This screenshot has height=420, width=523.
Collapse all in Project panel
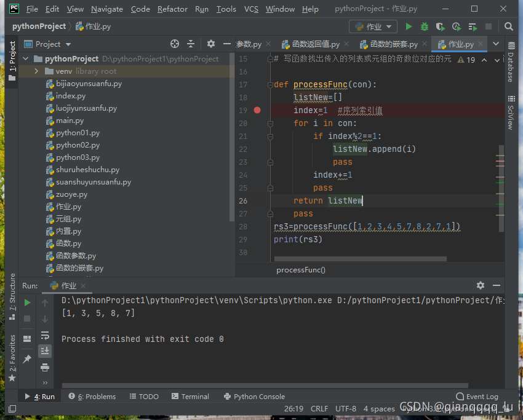191,44
